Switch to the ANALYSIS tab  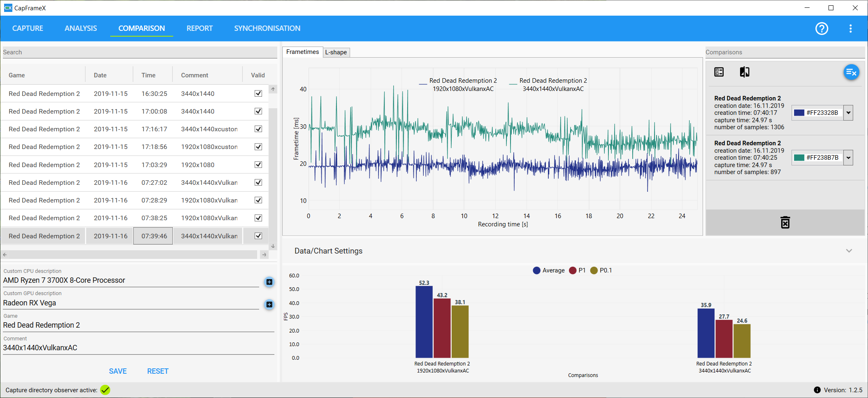tap(81, 28)
